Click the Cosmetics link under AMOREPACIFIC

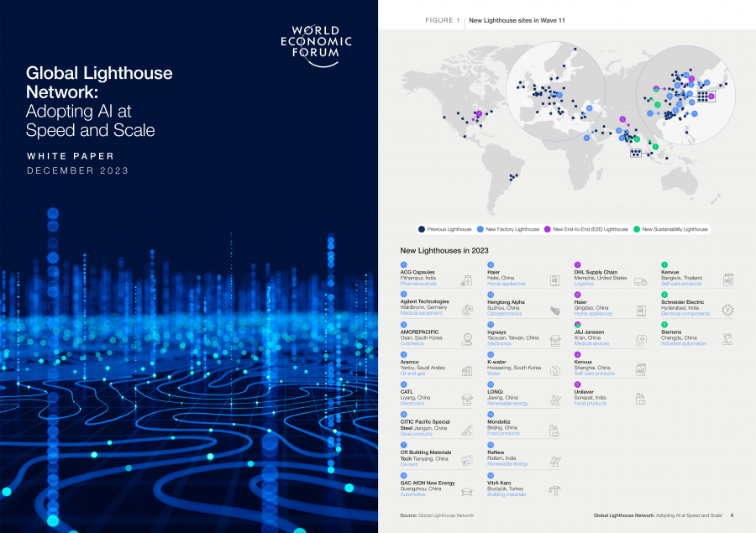coord(412,343)
